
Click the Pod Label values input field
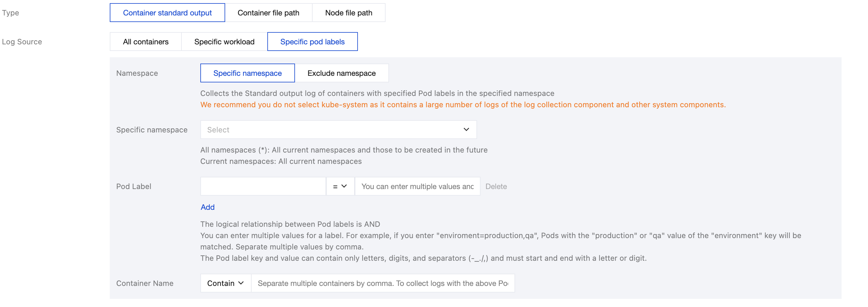pos(417,186)
